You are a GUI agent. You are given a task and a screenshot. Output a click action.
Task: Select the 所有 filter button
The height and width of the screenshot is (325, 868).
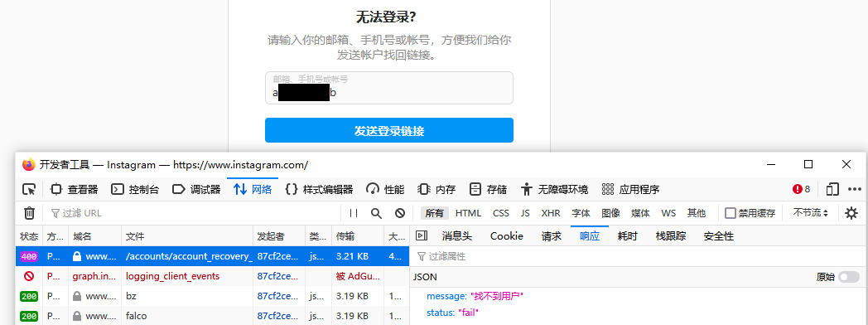coord(435,213)
